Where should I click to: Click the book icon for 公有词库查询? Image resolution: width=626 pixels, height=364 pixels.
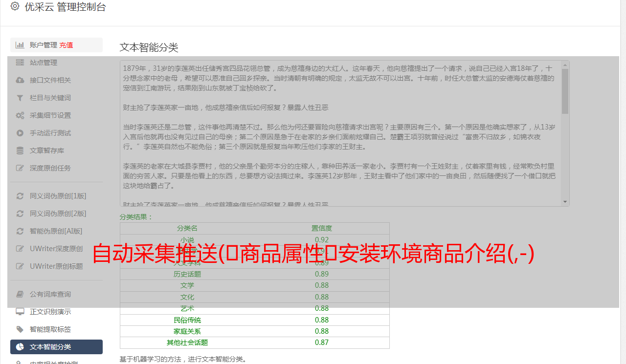[x=20, y=294]
